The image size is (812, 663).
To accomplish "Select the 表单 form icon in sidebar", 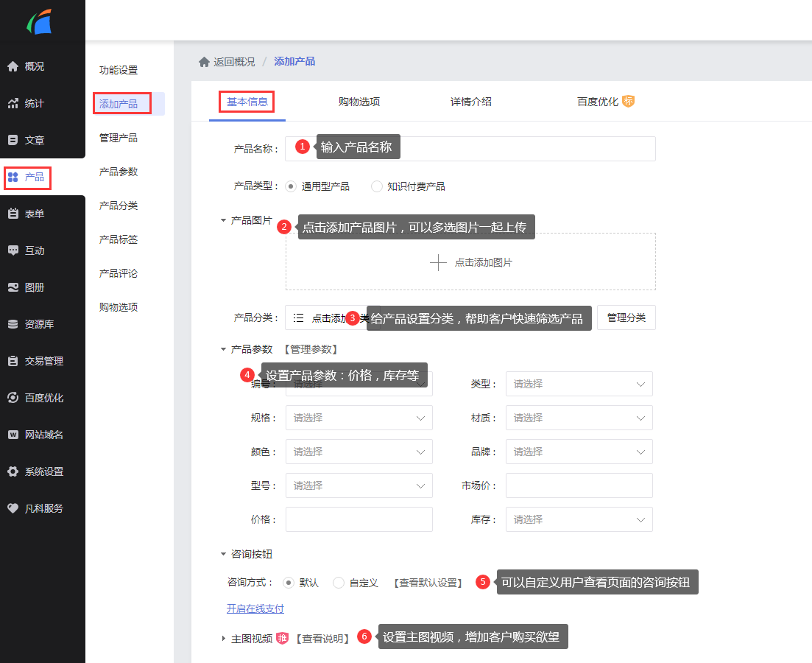I will click(x=13, y=214).
